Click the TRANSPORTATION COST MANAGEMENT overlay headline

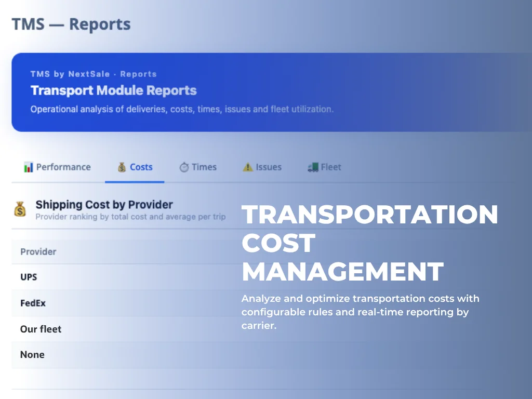click(370, 243)
